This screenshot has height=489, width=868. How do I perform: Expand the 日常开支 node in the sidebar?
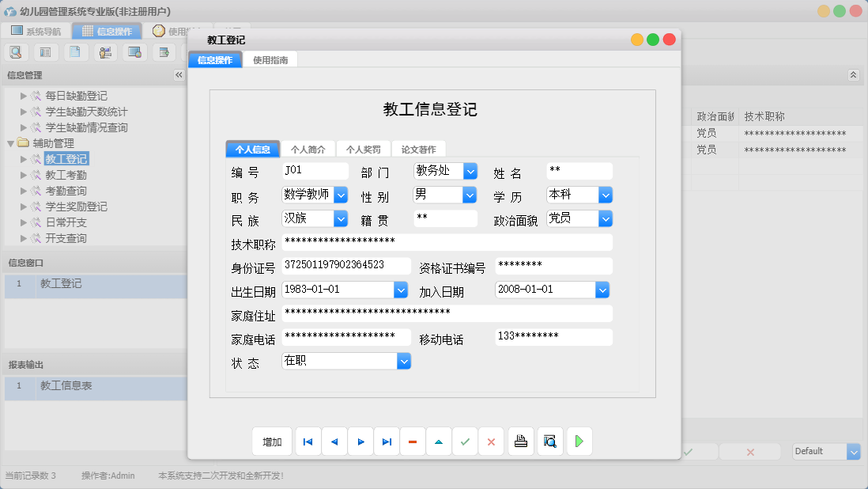(21, 222)
